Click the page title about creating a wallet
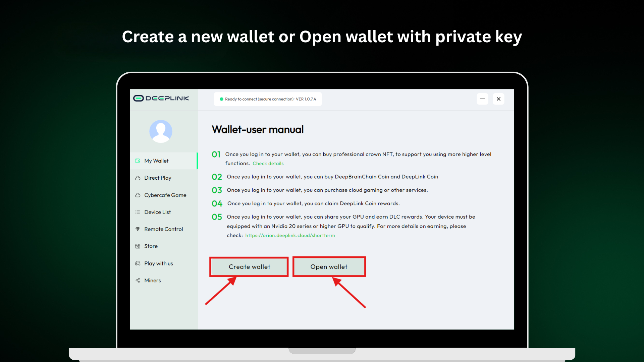This screenshot has width=644, height=362. pos(322,37)
